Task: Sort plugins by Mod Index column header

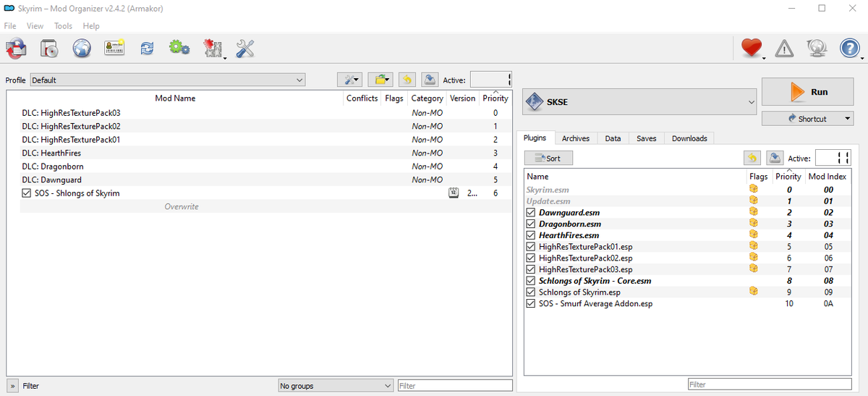Action: 827,177
